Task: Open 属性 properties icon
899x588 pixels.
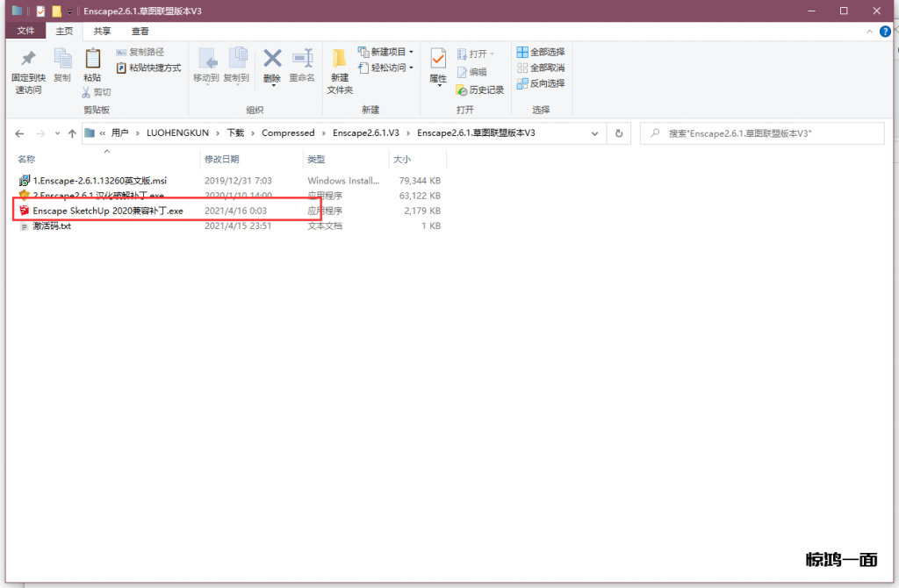Action: (x=438, y=61)
